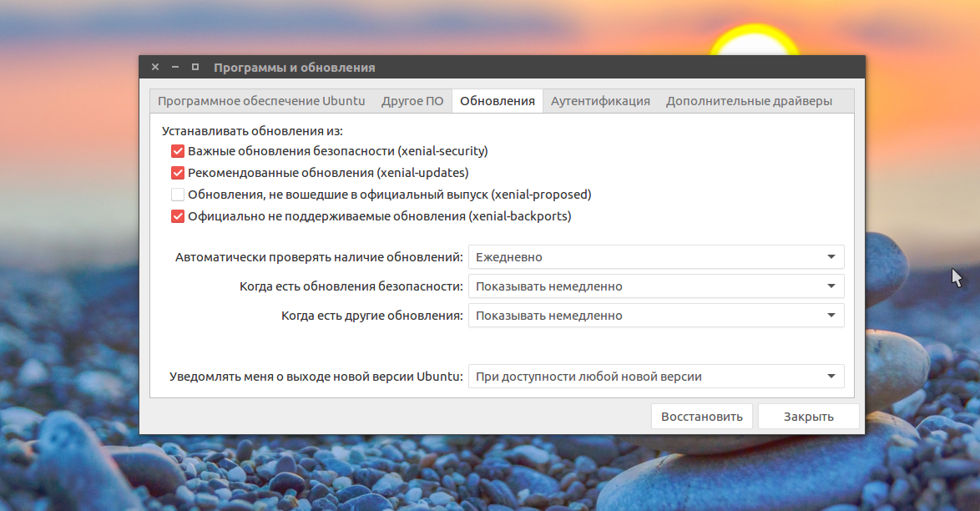Expand the Ежедневно update check frequency dropdown
Screen dimensions: 980x511
pyautogui.click(x=656, y=257)
